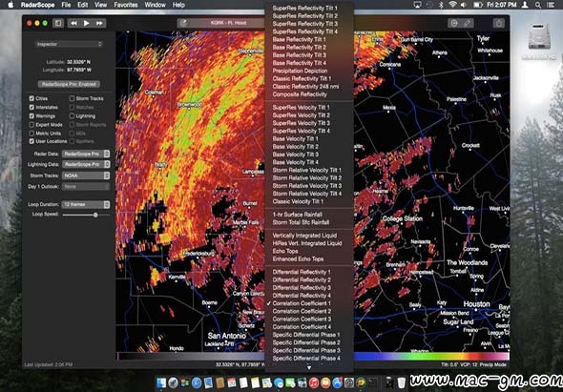Click the circular location toolbar icon
The width and height of the screenshot is (563, 392).
(454, 23)
